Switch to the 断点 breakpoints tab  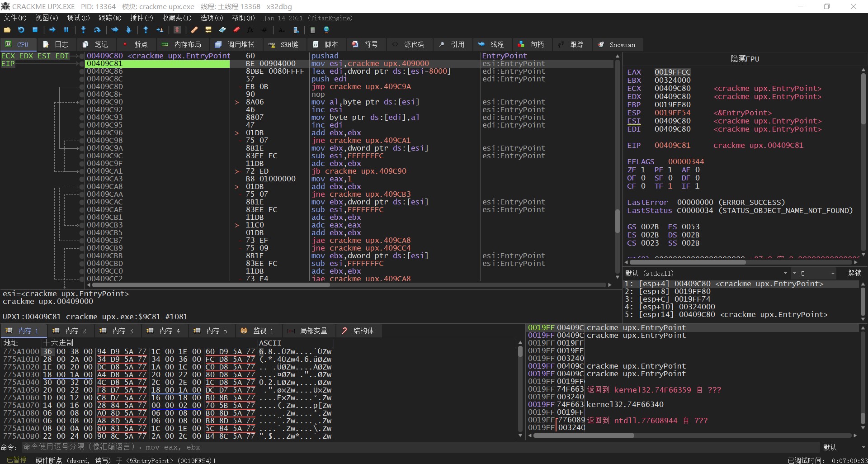point(135,44)
